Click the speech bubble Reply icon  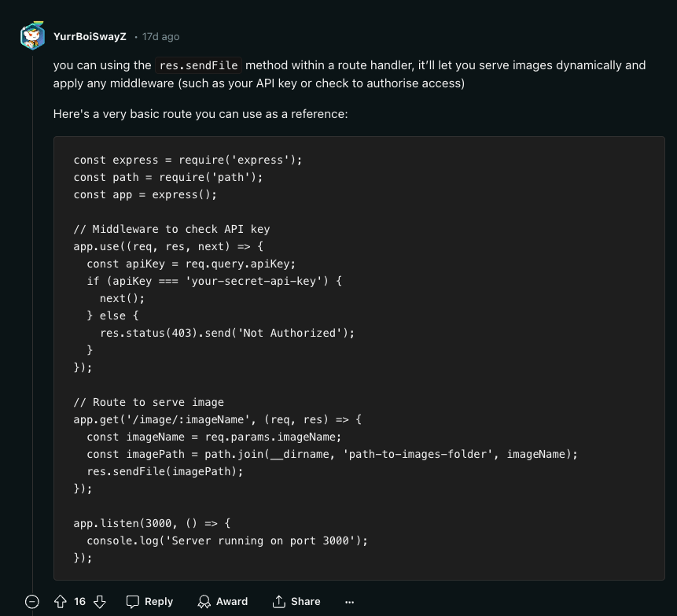click(x=134, y=601)
